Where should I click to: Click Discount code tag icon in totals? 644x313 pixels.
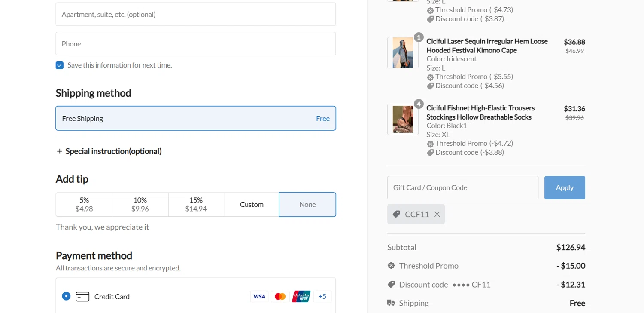391,285
